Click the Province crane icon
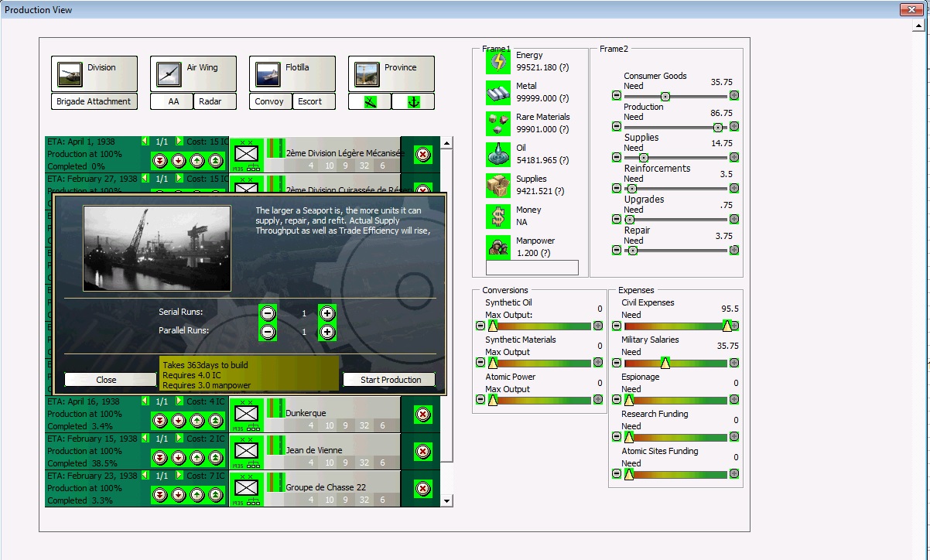The image size is (930, 560). (x=367, y=73)
